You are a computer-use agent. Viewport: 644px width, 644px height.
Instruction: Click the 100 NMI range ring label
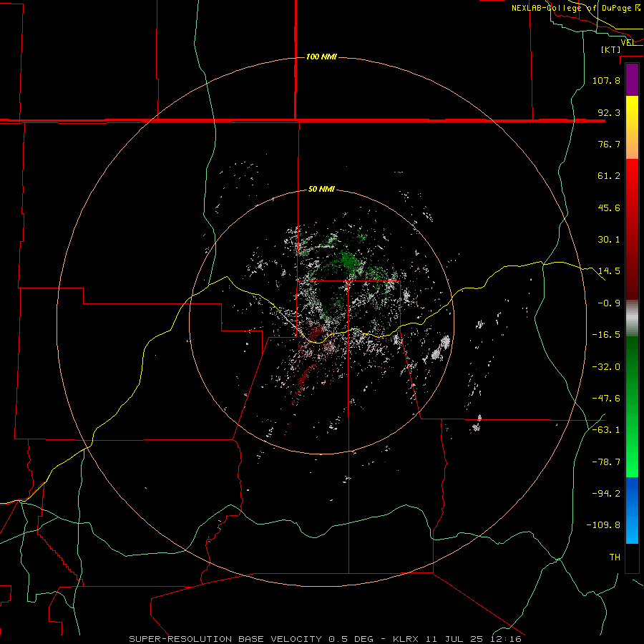[321, 57]
